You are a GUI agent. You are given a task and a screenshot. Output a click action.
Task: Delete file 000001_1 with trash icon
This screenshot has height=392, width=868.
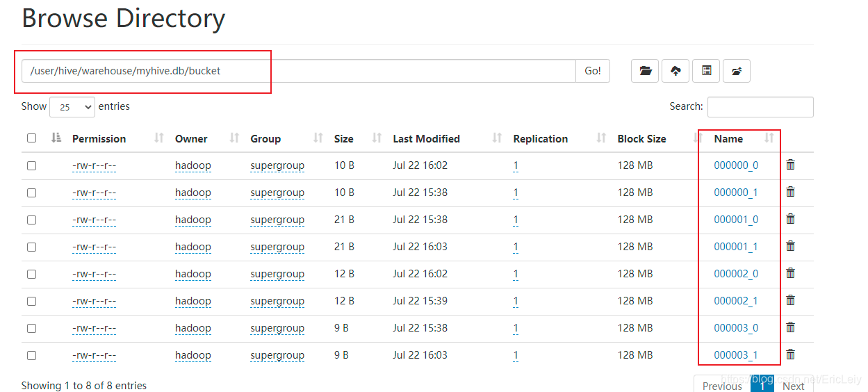[790, 246]
